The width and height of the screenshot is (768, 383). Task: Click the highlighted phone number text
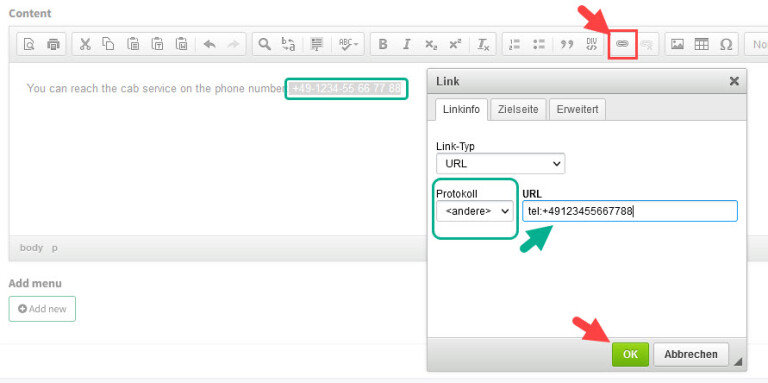(346, 89)
